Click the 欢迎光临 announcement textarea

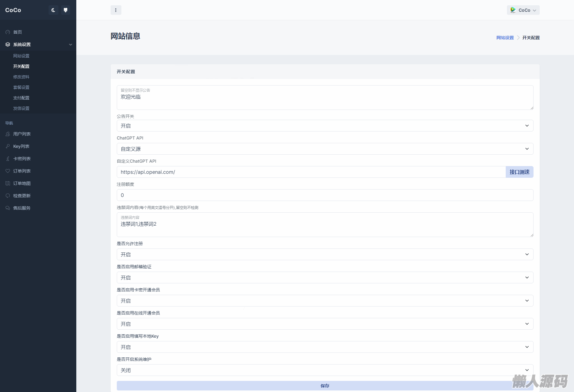coord(325,98)
